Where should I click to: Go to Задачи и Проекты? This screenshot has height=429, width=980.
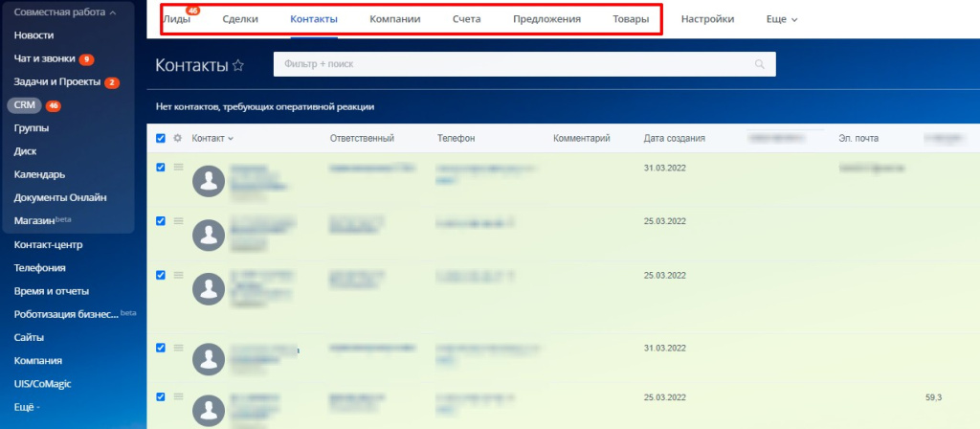point(56,82)
